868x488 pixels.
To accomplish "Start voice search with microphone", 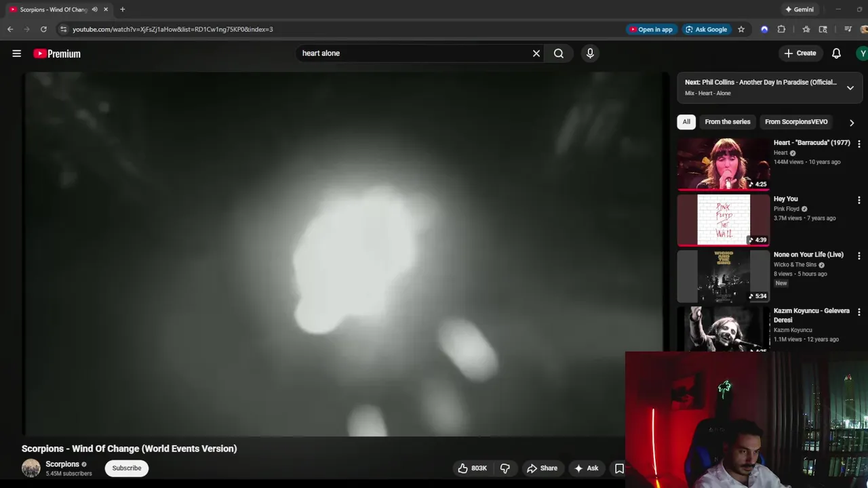I will click(590, 53).
